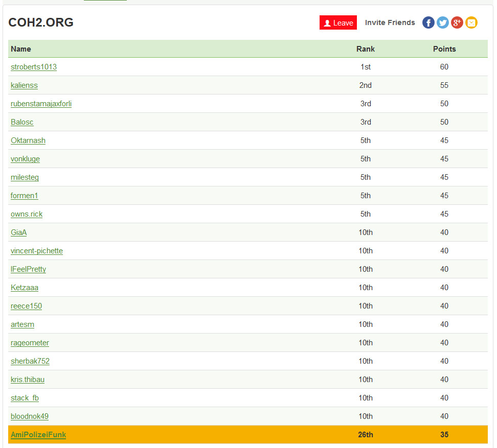Screen dimensions: 497x448
Task: Click the Invite Friends label
Action: (390, 22)
